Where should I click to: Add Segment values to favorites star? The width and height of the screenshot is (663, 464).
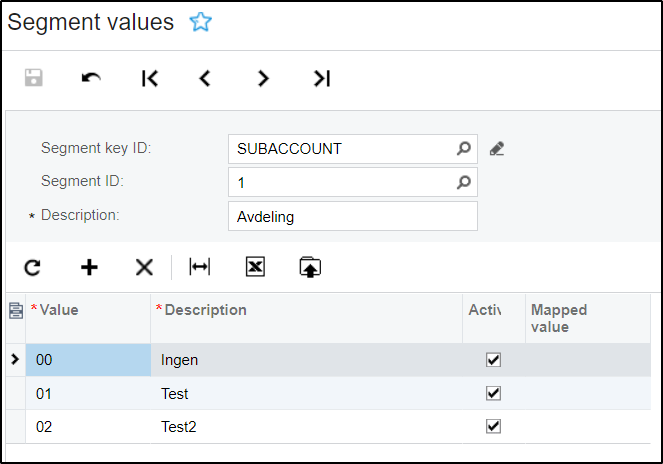pos(201,22)
